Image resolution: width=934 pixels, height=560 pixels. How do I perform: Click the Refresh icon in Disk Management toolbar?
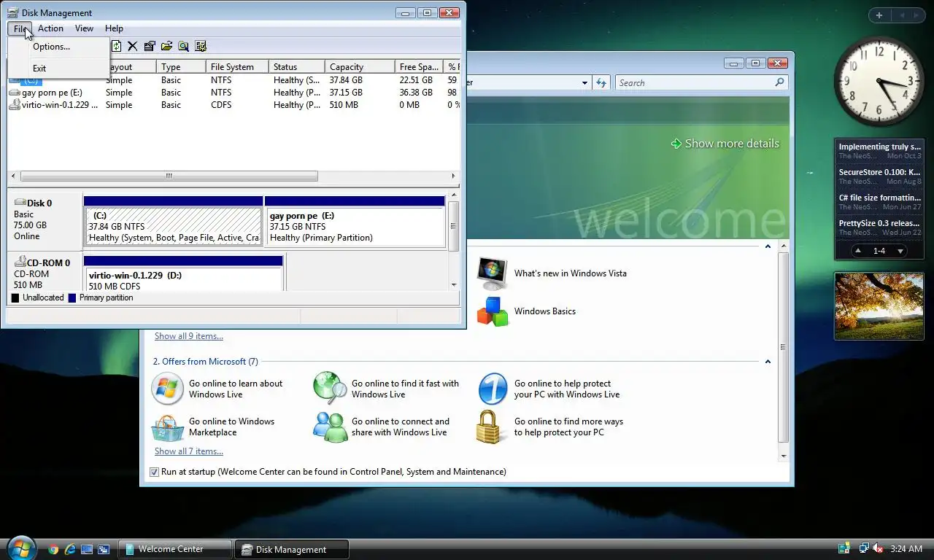click(x=116, y=46)
